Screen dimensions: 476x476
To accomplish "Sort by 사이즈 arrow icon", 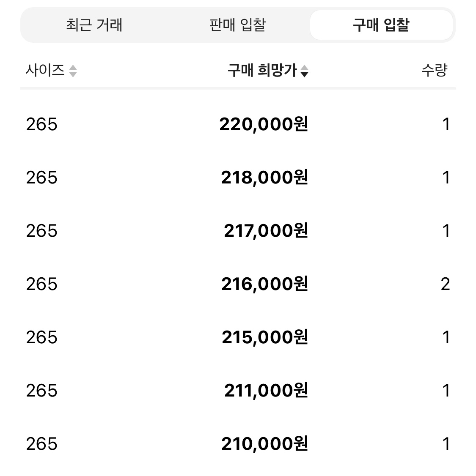I will click(x=73, y=71).
